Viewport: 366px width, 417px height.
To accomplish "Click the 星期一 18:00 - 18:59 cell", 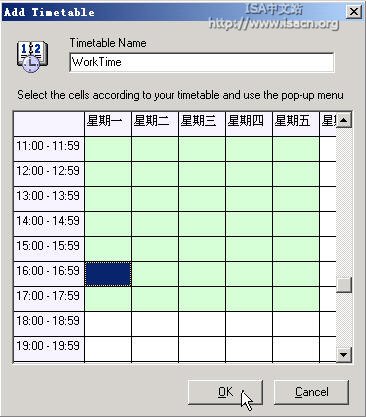I will 108,324.
